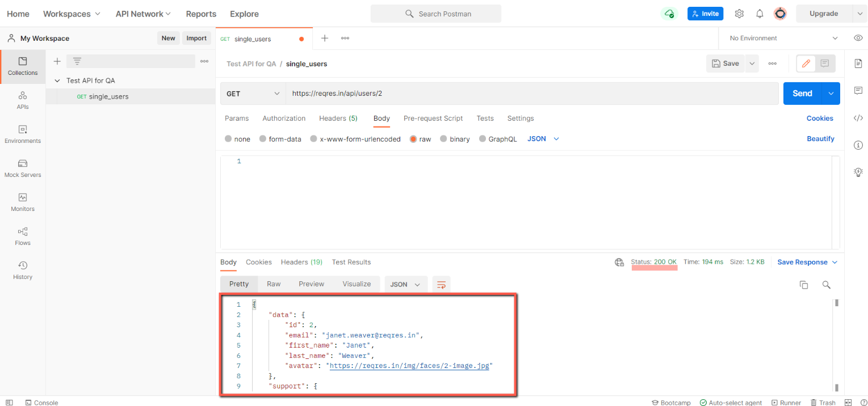This screenshot has width=868, height=406.
Task: Open the Monitors panel
Action: click(x=22, y=202)
